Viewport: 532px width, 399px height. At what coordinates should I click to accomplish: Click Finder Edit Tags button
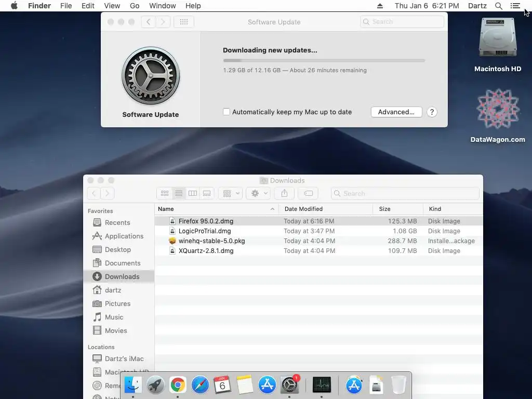click(308, 193)
